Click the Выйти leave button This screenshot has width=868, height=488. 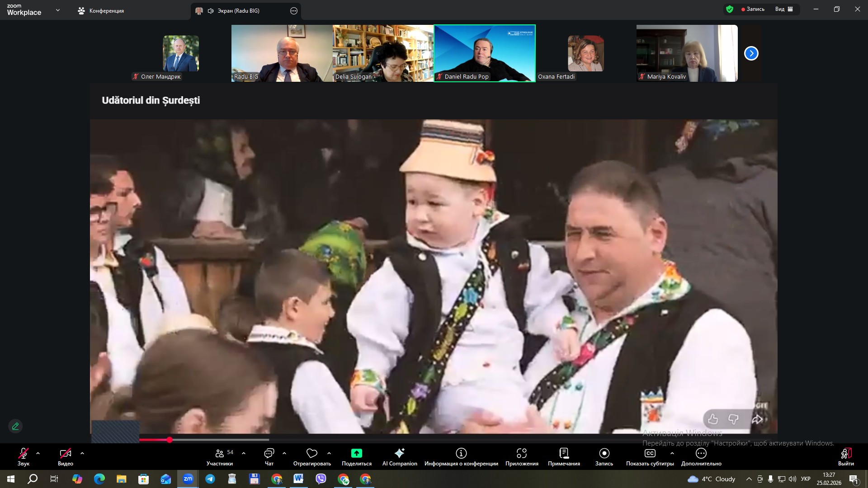pyautogui.click(x=845, y=456)
